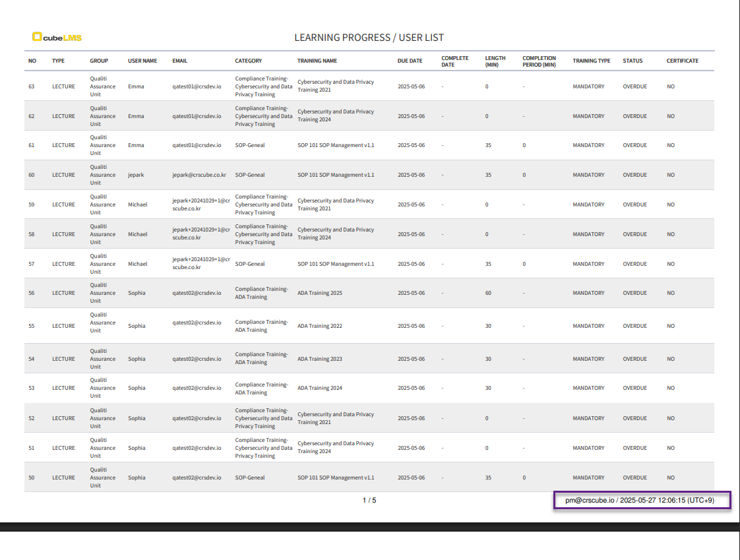Select the CERTIFICATE column header
Image resolution: width=740 pixels, height=560 pixels.
[x=682, y=61]
